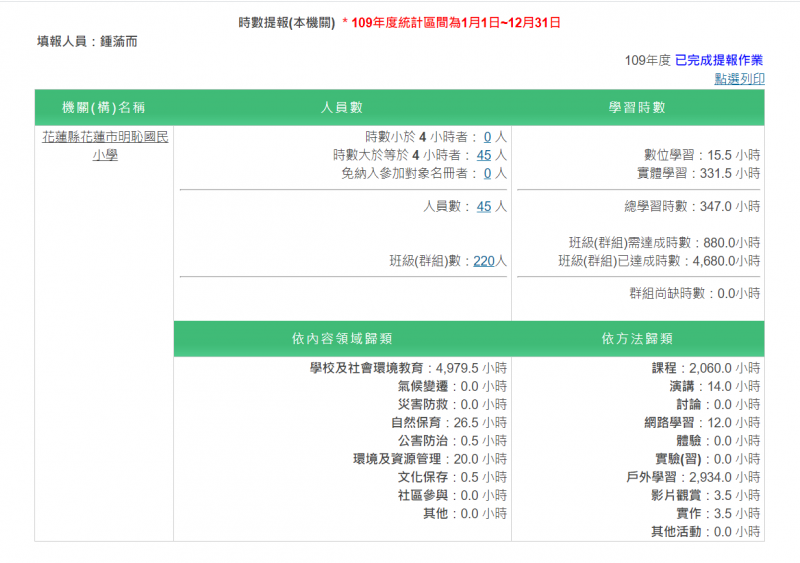Open the 45 count for 時數大於等於4小時者

(484, 155)
